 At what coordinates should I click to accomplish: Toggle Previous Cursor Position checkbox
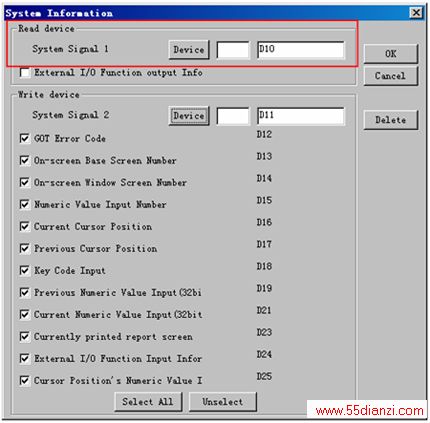[x=25, y=248]
